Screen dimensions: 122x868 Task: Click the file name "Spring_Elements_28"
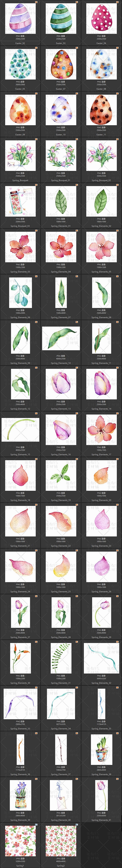pyautogui.click(x=61, y=637)
